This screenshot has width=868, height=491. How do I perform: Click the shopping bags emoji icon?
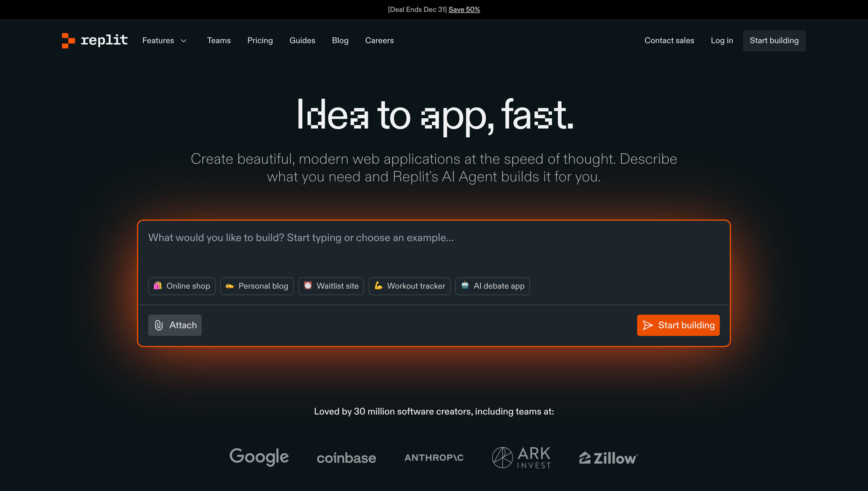pyautogui.click(x=158, y=286)
